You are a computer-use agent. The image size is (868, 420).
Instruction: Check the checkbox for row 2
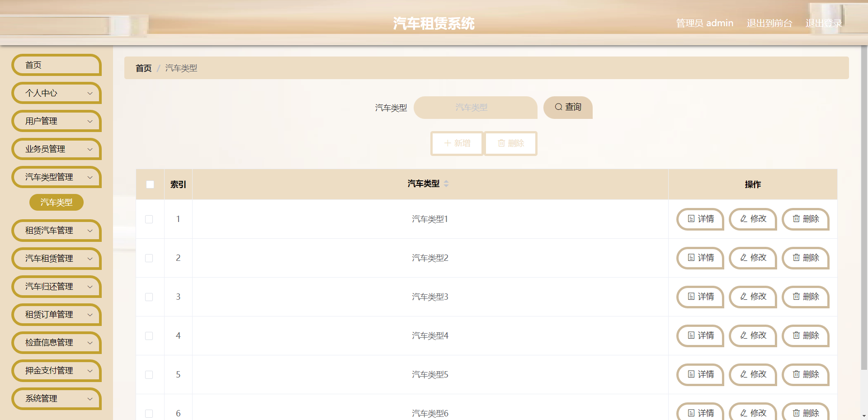(149, 258)
